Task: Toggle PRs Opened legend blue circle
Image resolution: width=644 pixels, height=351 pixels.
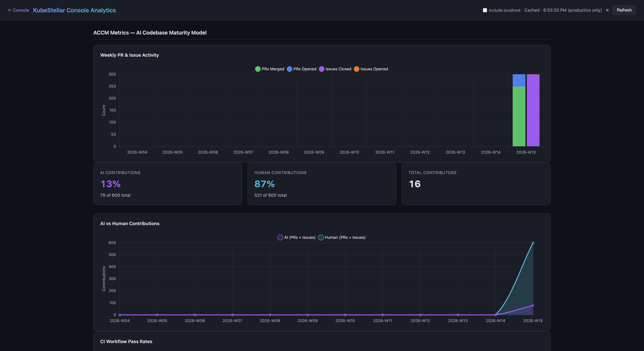Action: 289,69
